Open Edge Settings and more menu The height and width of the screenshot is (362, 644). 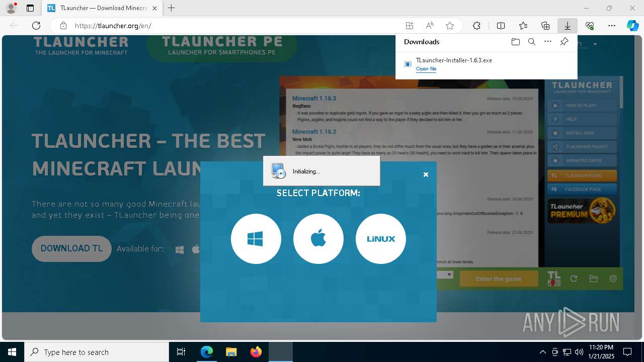pyautogui.click(x=612, y=26)
